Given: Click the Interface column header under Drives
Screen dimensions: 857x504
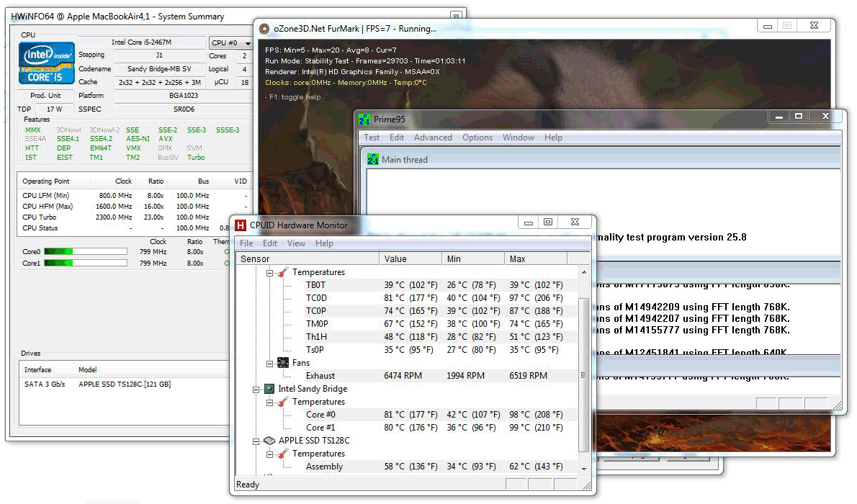Looking at the screenshot, I should tap(47, 370).
